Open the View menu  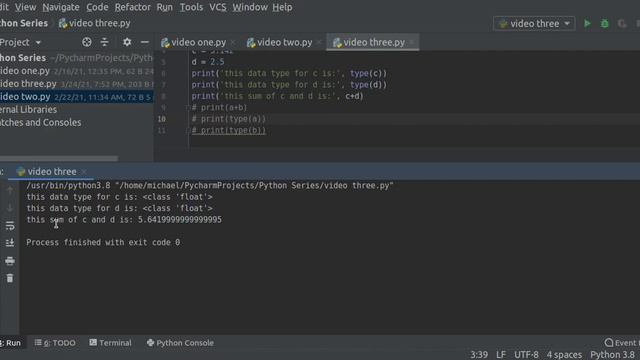[x=25, y=7]
